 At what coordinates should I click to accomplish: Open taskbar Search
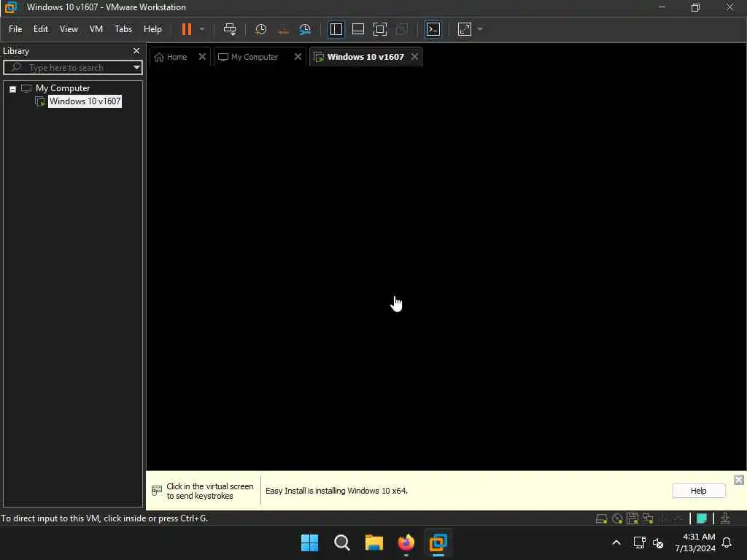click(341, 542)
